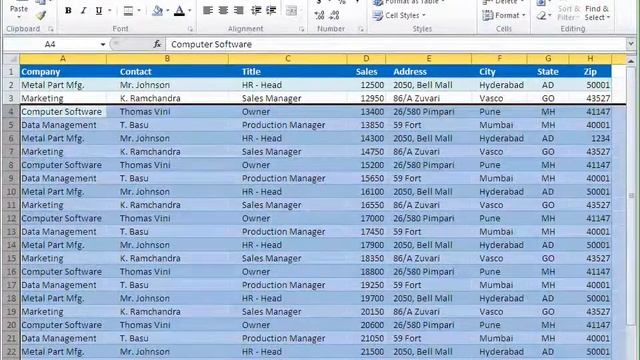Open Borders dropdown arrow
The image size is (640, 360).
(139, 11)
